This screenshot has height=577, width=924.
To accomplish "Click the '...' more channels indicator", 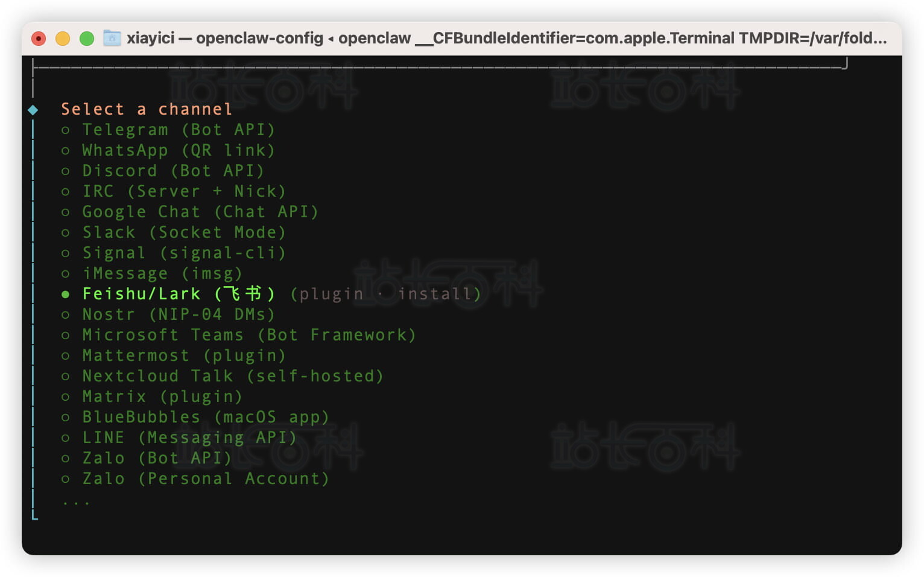I will click(x=76, y=502).
